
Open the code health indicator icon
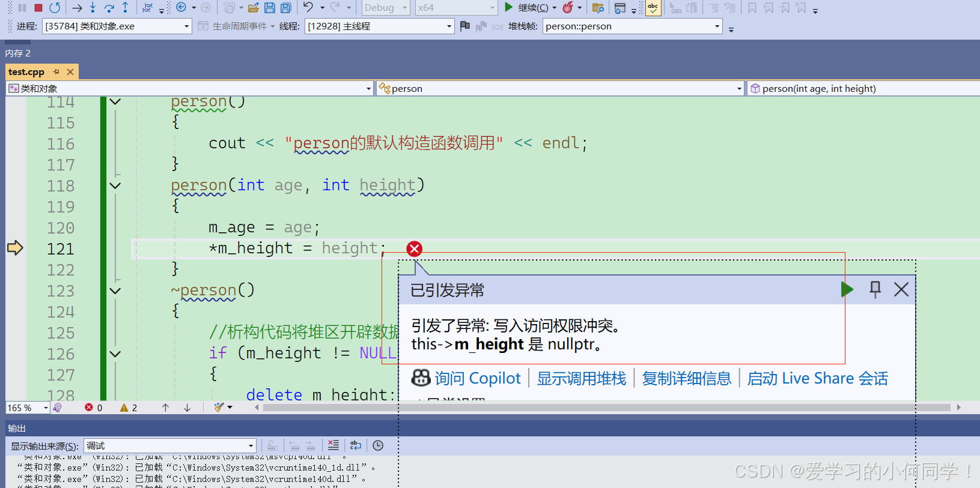58,408
